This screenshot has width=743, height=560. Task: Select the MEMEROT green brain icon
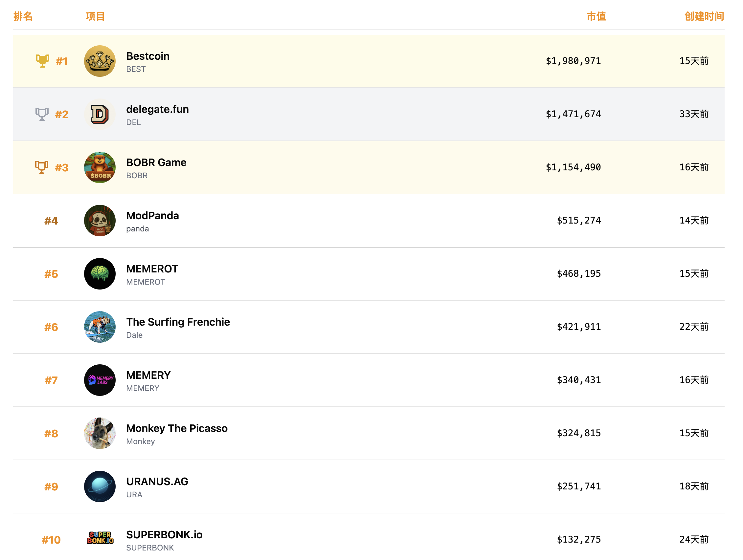(100, 274)
